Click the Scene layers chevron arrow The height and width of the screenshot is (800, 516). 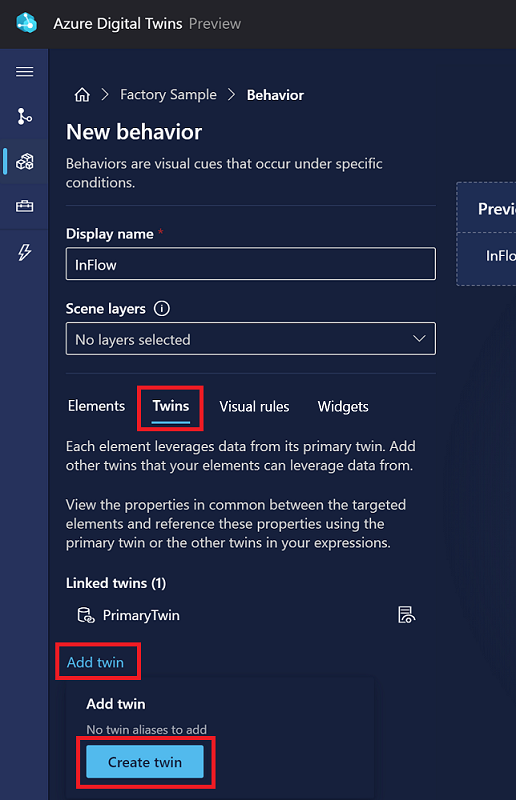(419, 338)
